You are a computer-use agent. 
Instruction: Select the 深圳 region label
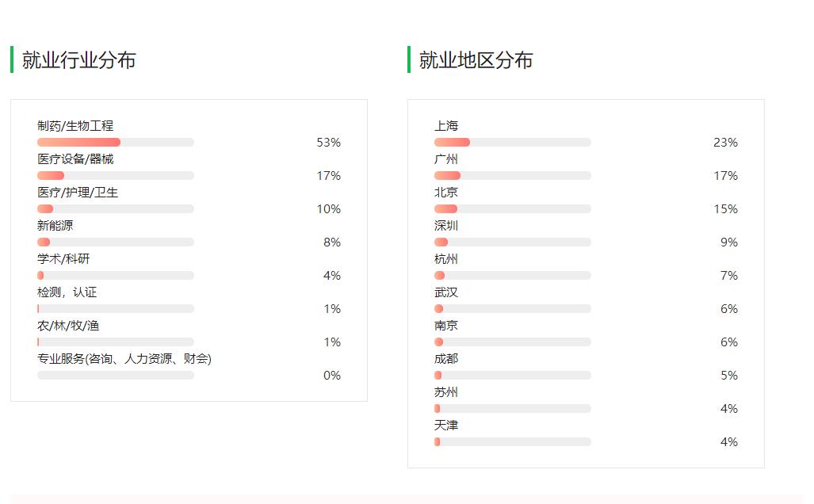click(446, 226)
